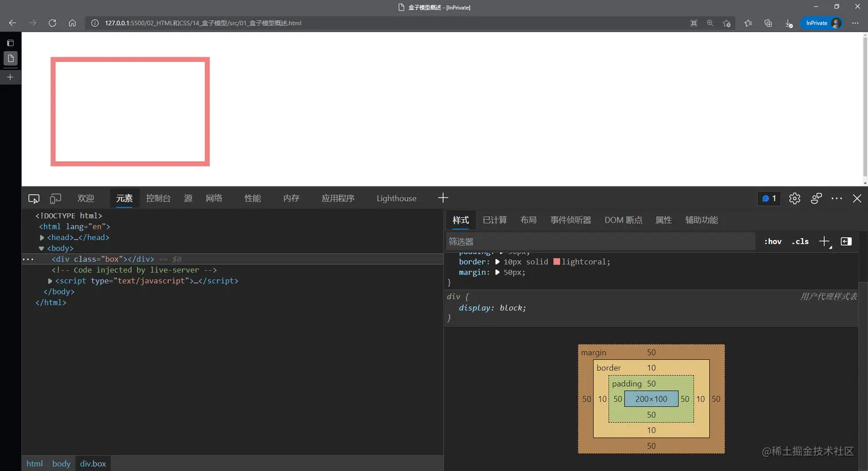
Task: Open the favorites list
Action: 748,23
